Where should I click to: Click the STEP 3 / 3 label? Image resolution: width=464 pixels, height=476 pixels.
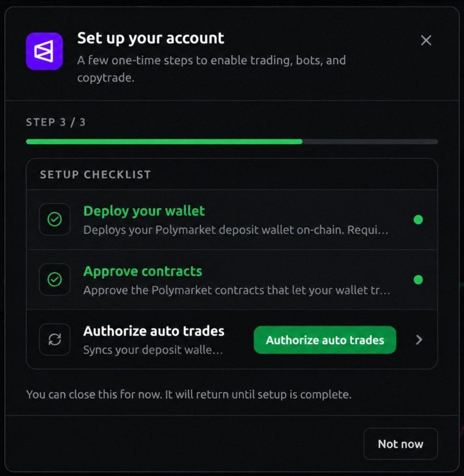pos(56,122)
